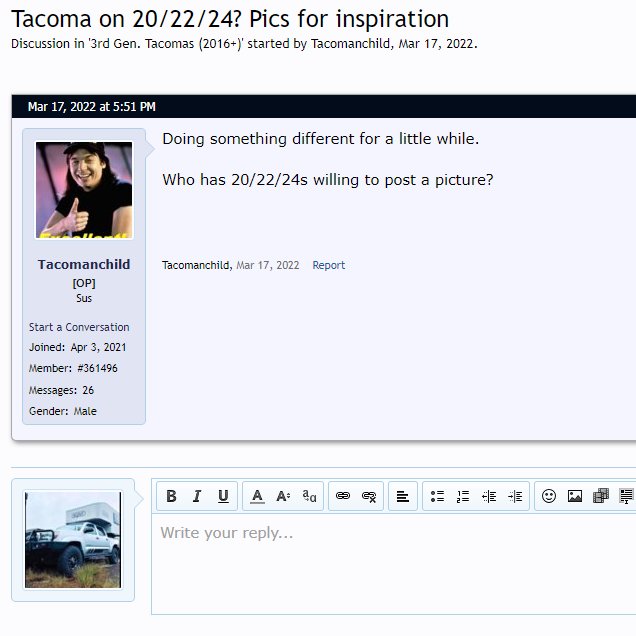Click the indent icon
The height and width of the screenshot is (636, 636).
[x=515, y=496]
